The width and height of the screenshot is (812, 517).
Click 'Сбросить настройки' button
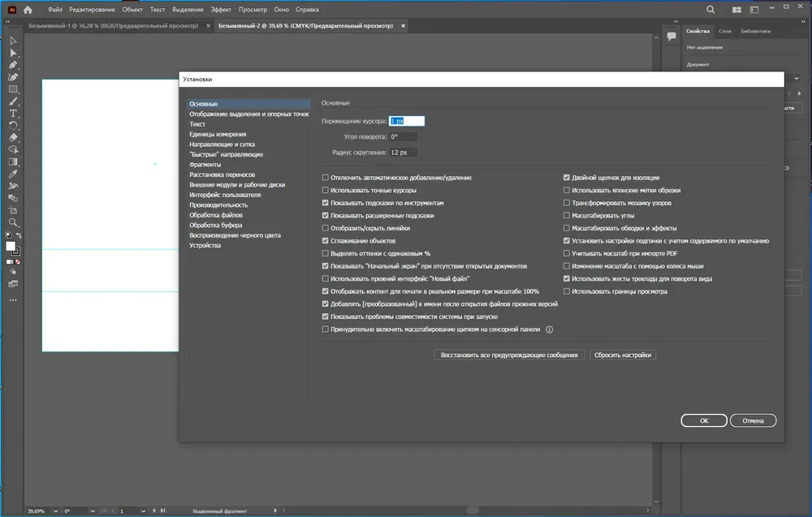tap(623, 355)
